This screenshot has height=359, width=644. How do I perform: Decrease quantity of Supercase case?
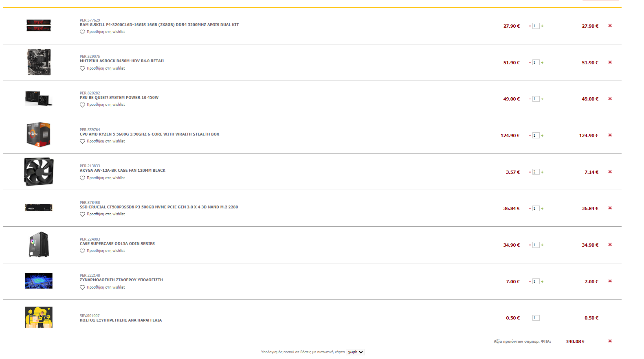point(530,245)
